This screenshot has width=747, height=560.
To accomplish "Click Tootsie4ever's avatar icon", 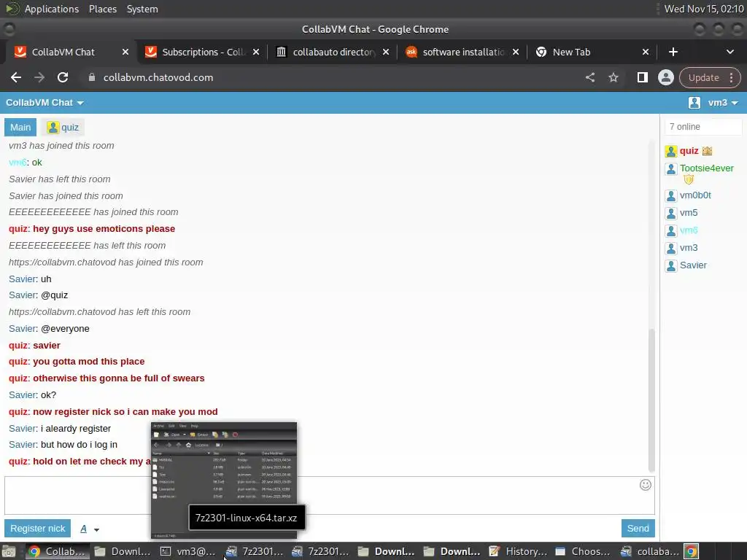I will 671,168.
